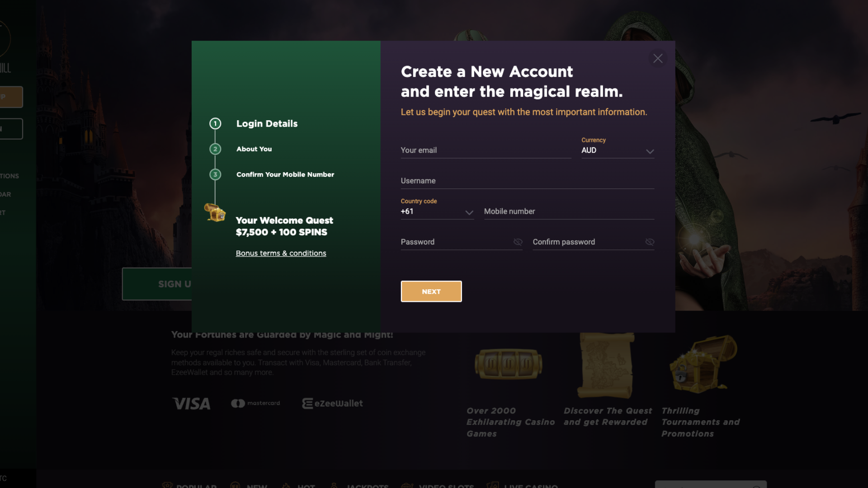The image size is (868, 488).
Task: Toggle confirm password visibility icon
Action: 649,242
